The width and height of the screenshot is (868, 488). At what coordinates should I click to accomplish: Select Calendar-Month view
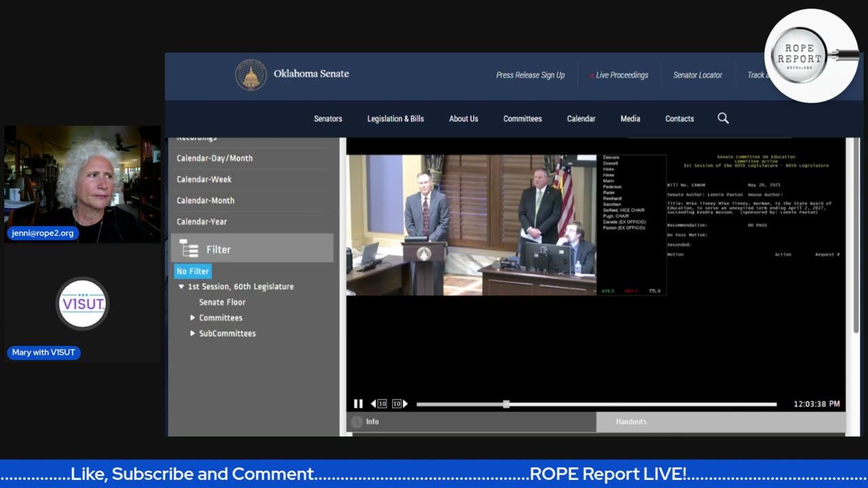click(x=205, y=201)
